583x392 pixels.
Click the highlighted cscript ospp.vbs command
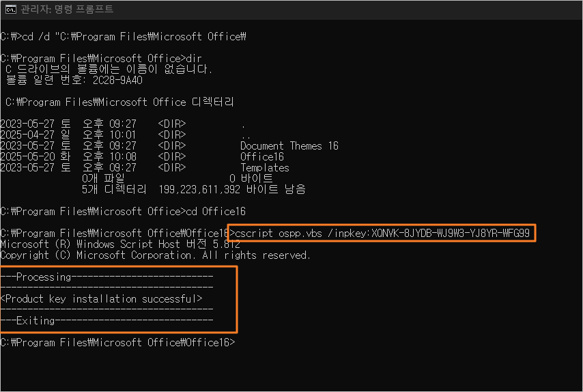[x=382, y=233]
